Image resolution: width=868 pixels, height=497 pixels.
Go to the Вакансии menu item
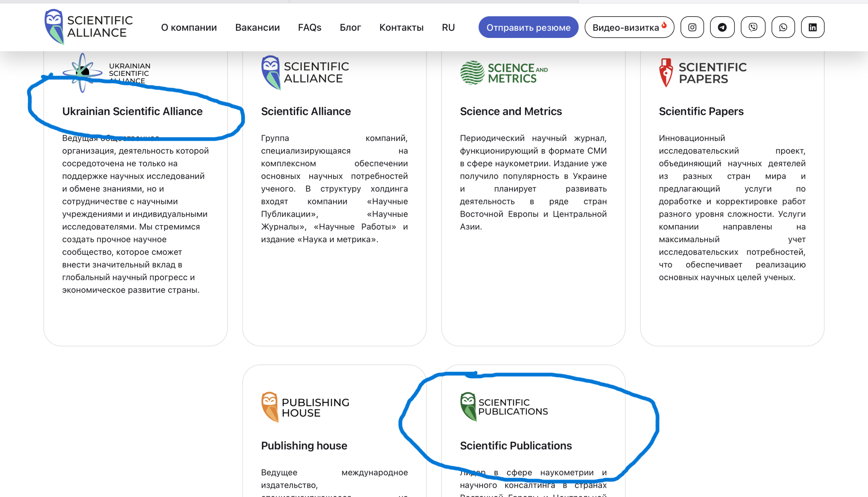pyautogui.click(x=257, y=27)
